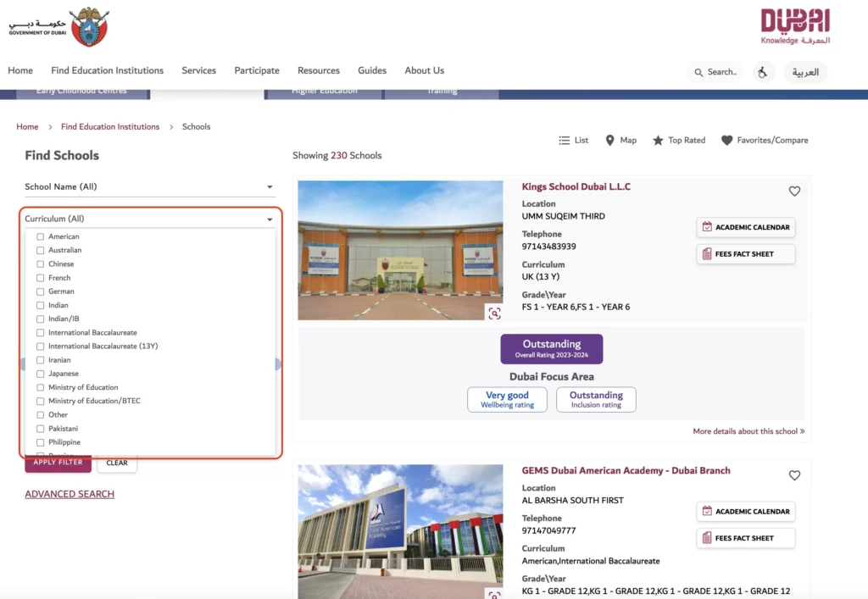Click the Apply Filter button
Image resolution: width=868 pixels, height=599 pixels.
point(58,463)
